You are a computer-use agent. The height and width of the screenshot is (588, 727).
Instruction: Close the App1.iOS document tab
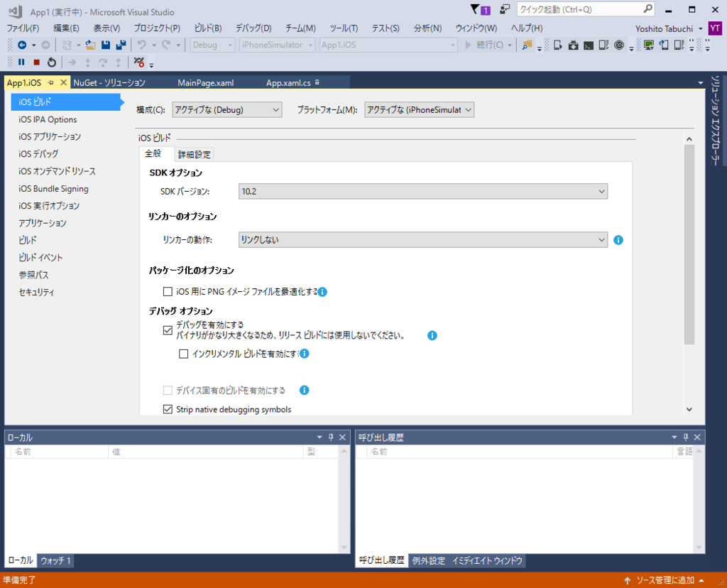63,82
